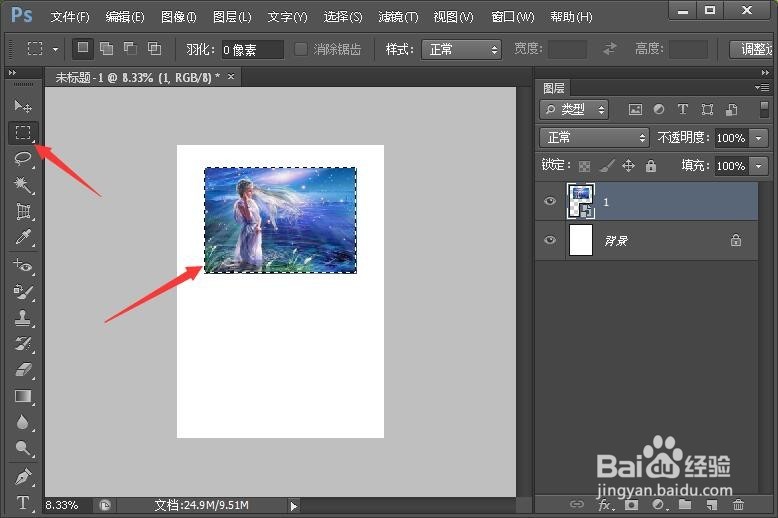Hide layer 1 visibility eye
Image resolution: width=778 pixels, height=518 pixels.
point(550,201)
